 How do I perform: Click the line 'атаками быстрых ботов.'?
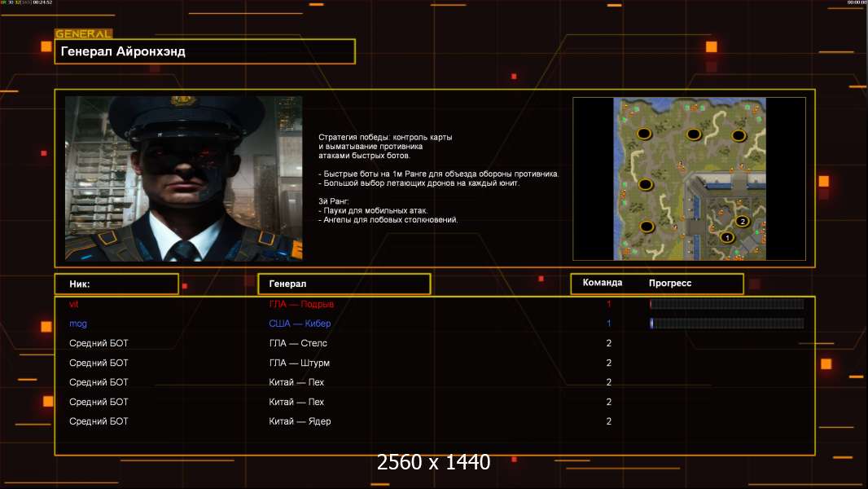(364, 156)
